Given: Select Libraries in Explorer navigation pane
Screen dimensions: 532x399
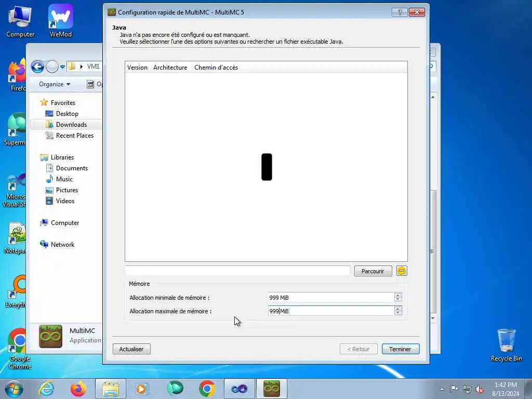Looking at the screenshot, I should coord(62,157).
